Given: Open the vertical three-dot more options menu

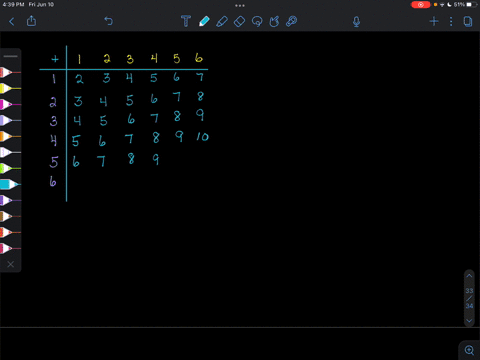Looking at the screenshot, I should tap(451, 22).
